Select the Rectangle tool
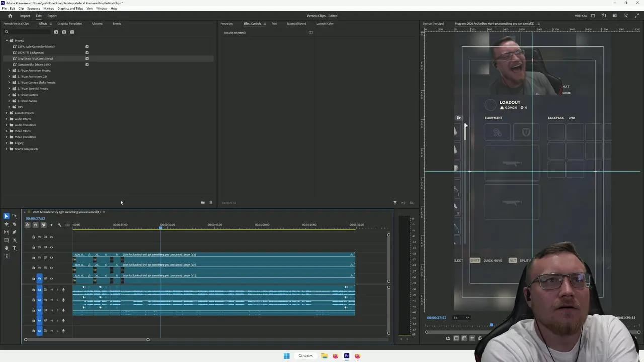The height and width of the screenshot is (362, 644). 6,240
